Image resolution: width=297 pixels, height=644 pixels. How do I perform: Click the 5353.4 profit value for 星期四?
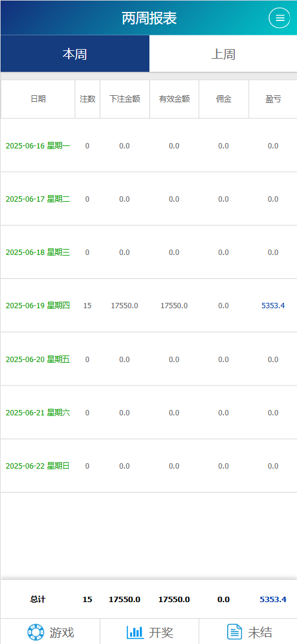[272, 306]
